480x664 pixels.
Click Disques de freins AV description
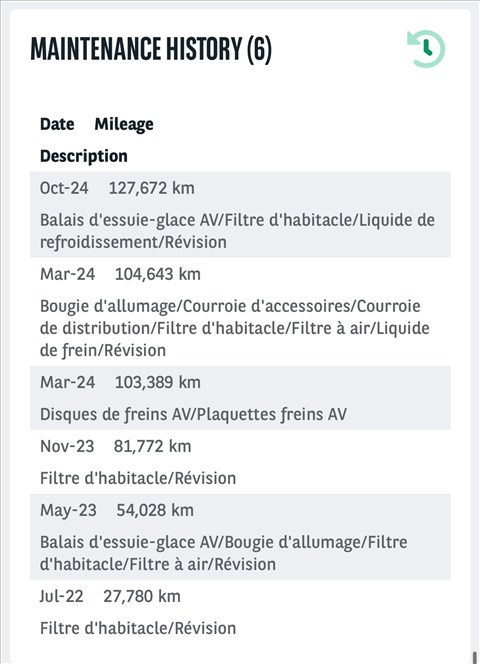(x=193, y=414)
